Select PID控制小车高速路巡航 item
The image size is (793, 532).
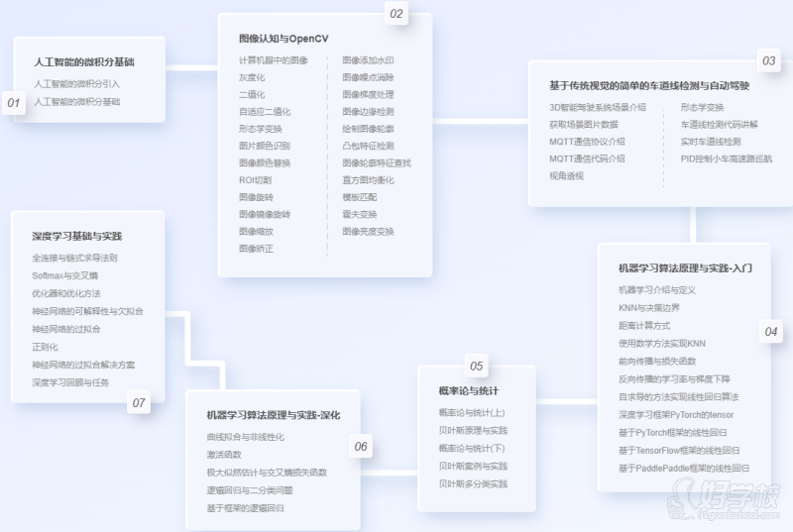pos(726,159)
